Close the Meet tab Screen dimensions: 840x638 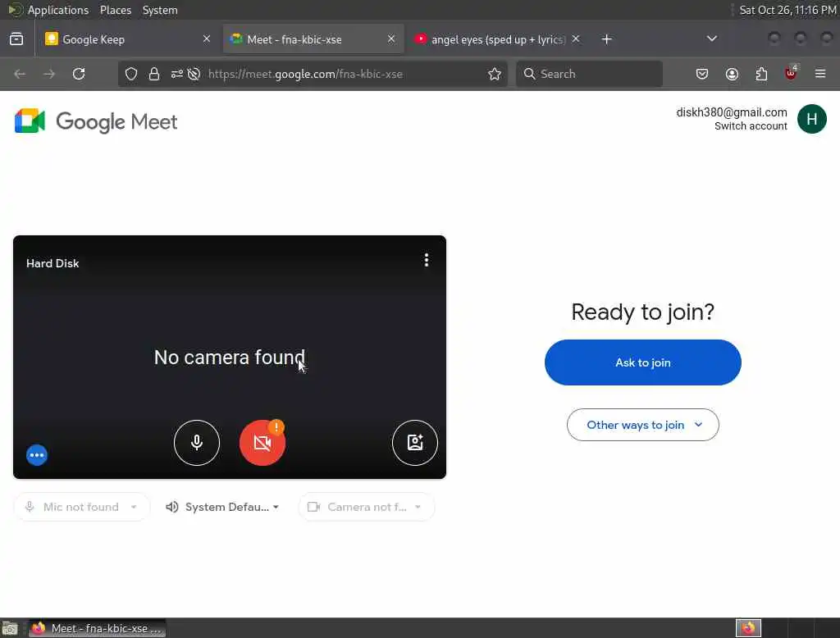point(391,39)
